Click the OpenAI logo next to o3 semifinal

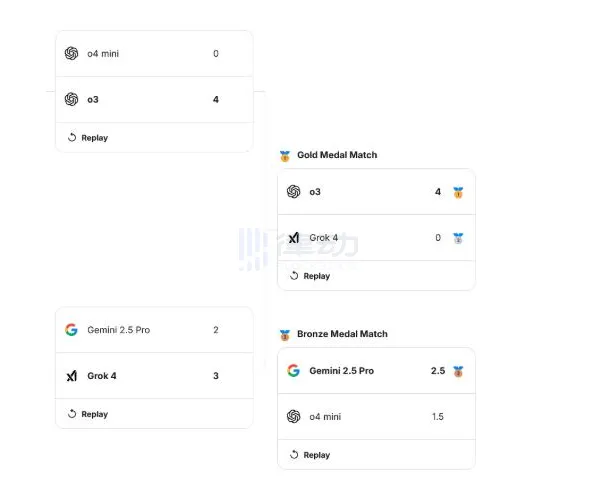(x=71, y=99)
